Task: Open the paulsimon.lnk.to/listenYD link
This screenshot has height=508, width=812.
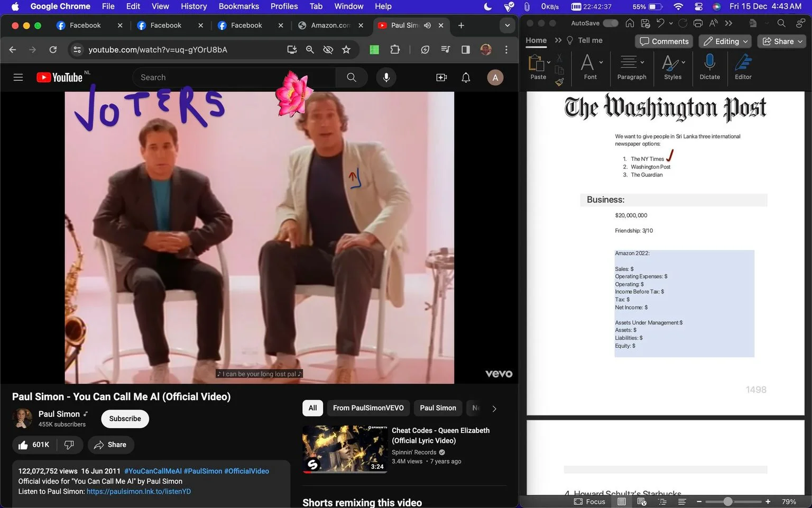Action: [x=139, y=492]
